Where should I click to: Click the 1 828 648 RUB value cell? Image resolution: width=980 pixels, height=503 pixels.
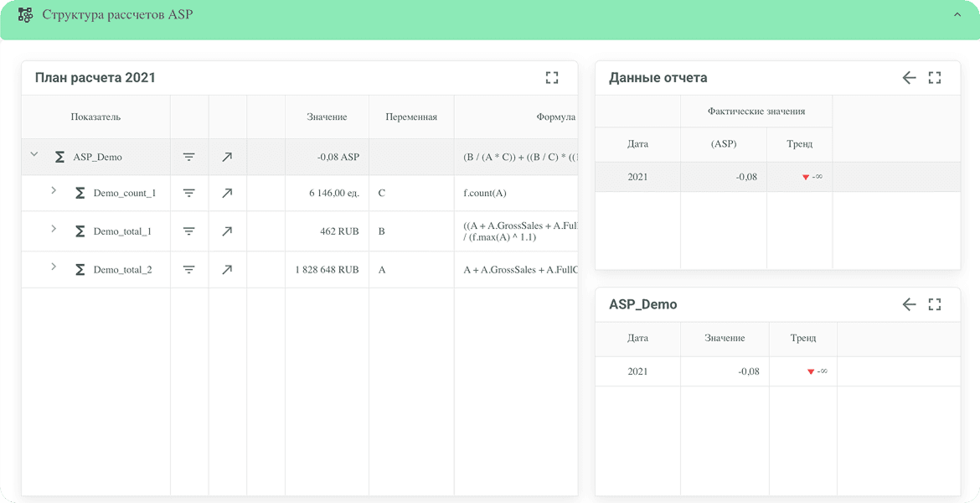328,270
